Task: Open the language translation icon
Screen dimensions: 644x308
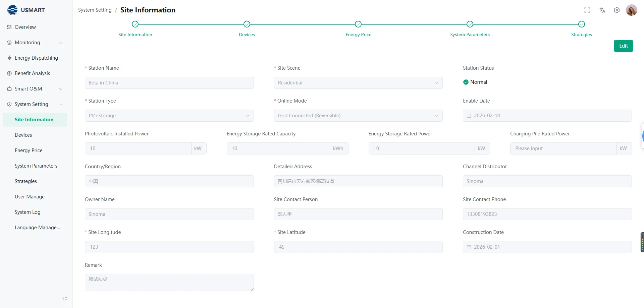Action: (602, 10)
